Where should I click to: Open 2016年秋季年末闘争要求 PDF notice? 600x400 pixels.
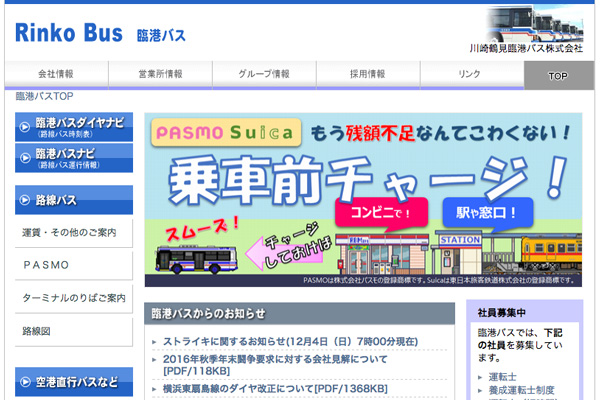coord(275,365)
